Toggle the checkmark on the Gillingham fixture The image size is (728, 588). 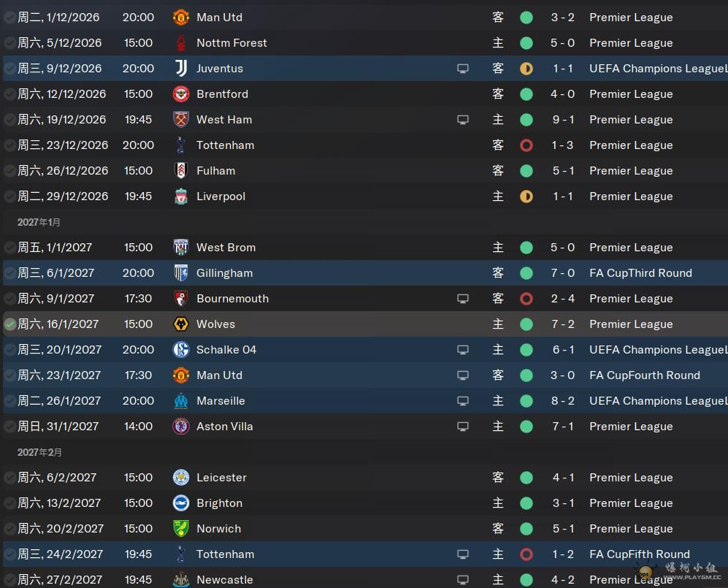click(10, 273)
